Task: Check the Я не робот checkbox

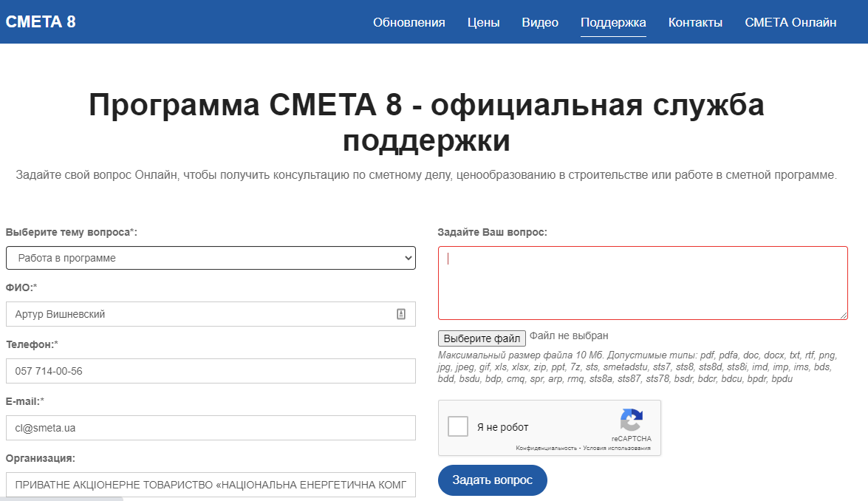Action: (458, 426)
